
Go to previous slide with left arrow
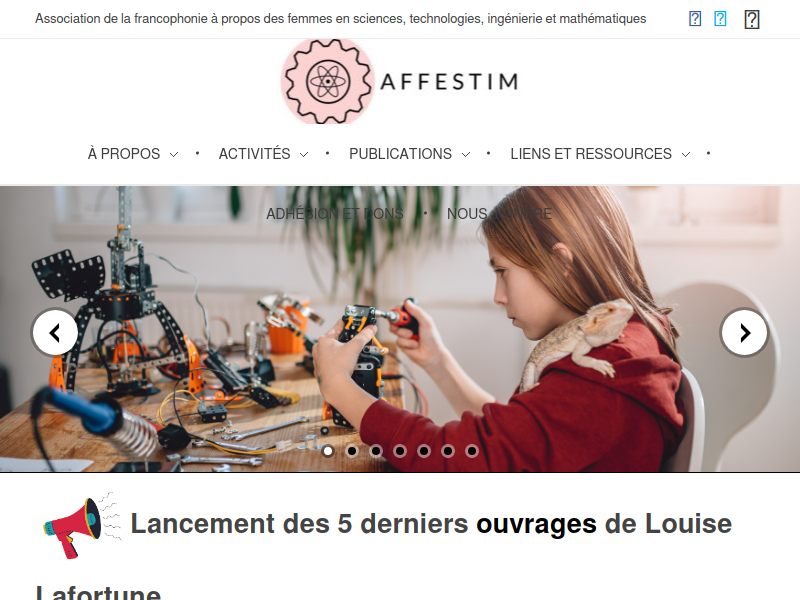[x=55, y=333]
